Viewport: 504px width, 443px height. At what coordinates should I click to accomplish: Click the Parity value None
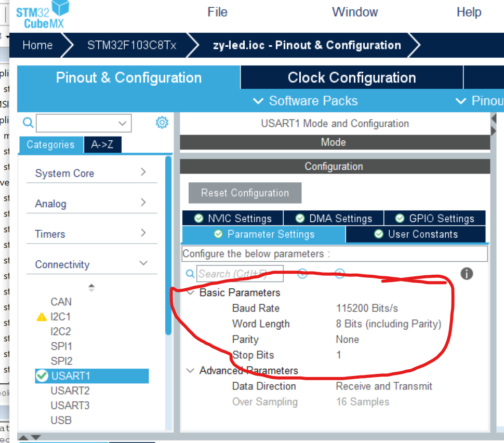(x=347, y=339)
